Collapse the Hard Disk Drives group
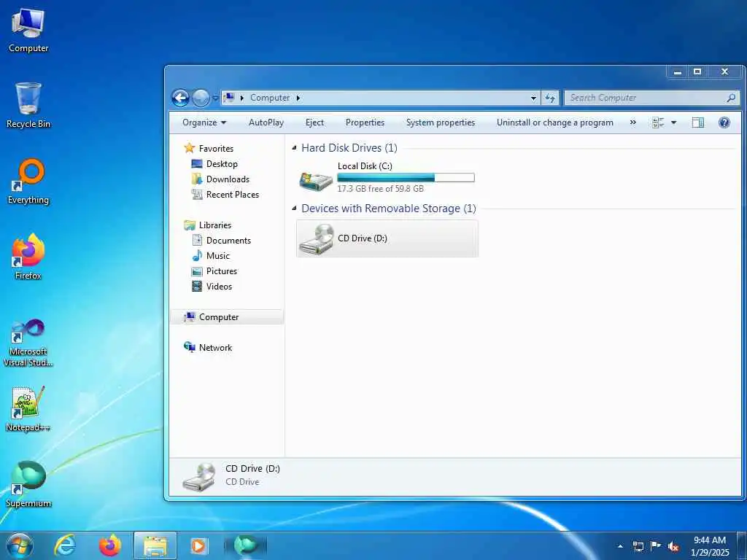The image size is (747, 560). tap(295, 148)
